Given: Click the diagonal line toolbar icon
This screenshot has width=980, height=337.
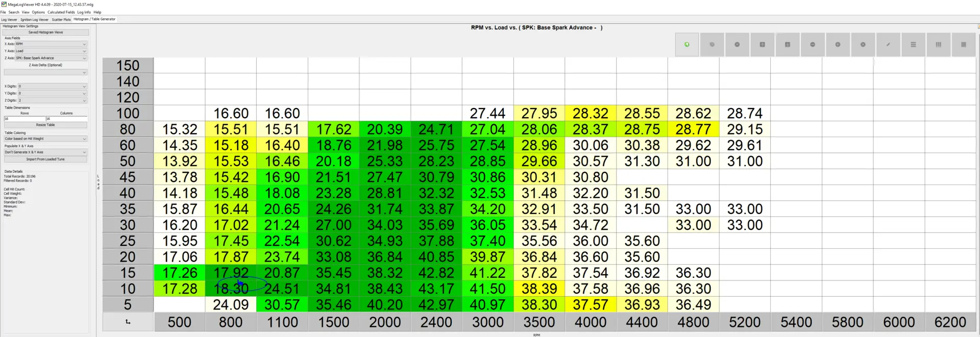Looking at the screenshot, I should tap(888, 44).
